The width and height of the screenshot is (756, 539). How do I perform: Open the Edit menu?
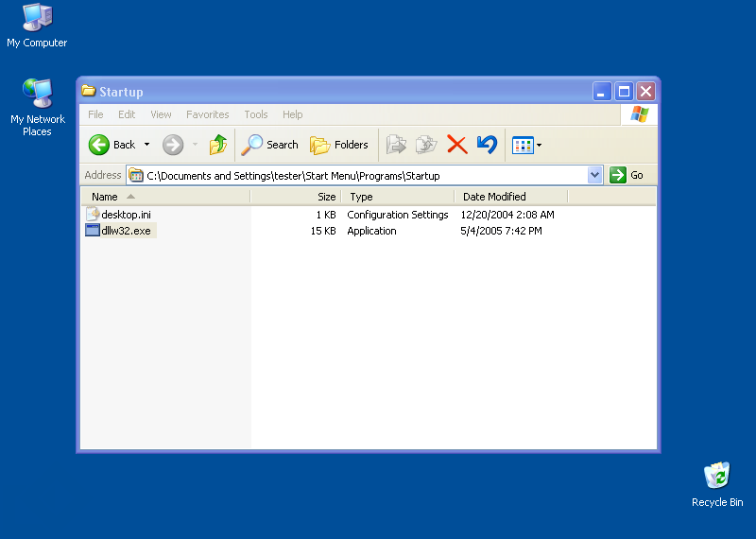(127, 114)
